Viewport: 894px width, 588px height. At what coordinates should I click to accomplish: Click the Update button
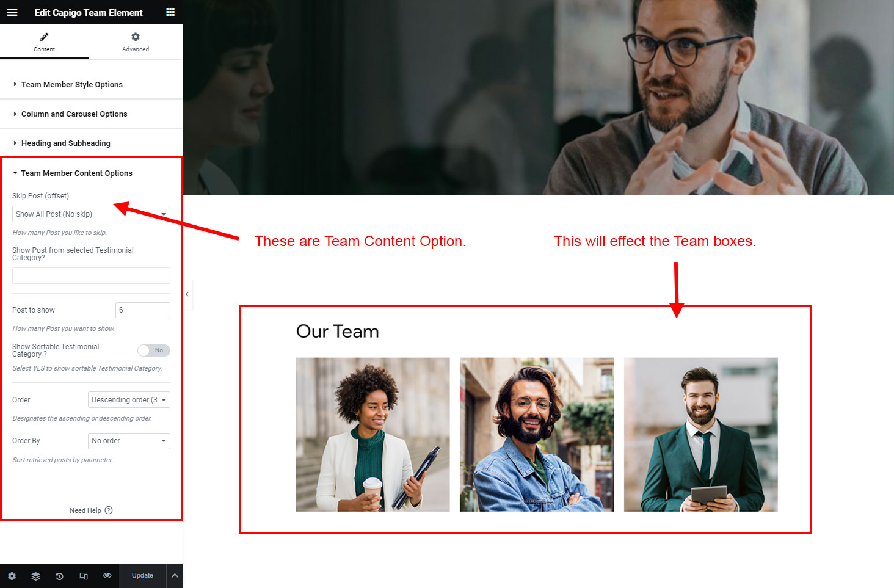(x=142, y=576)
